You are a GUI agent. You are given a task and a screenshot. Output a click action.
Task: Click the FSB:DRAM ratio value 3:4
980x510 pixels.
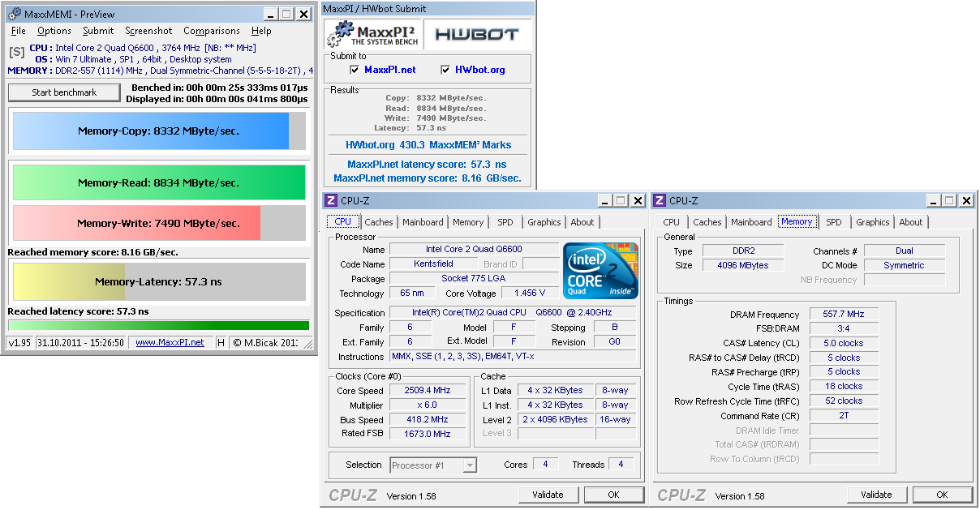[x=844, y=329]
